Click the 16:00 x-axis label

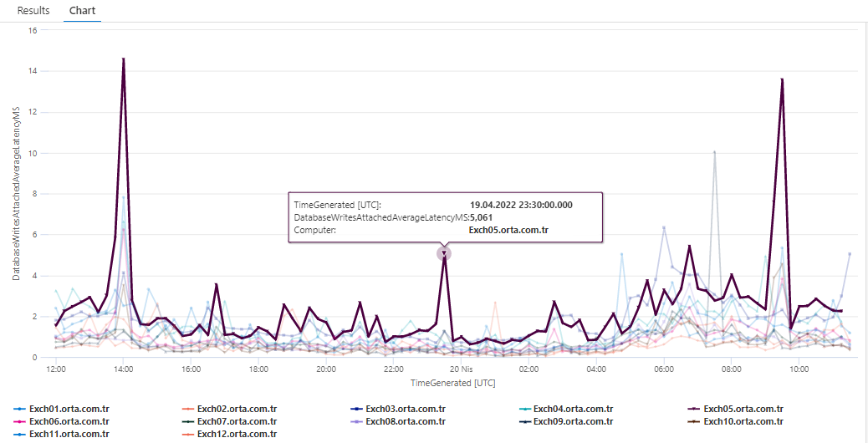point(191,369)
